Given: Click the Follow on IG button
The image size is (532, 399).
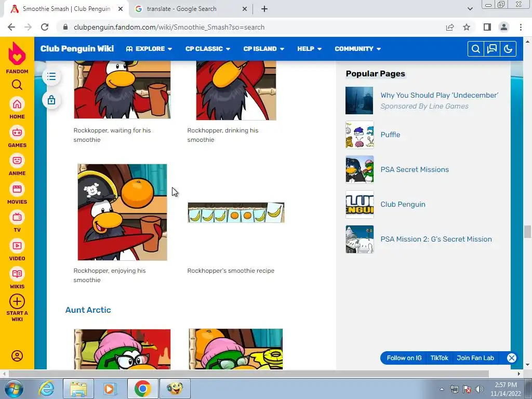Looking at the screenshot, I should pyautogui.click(x=404, y=358).
